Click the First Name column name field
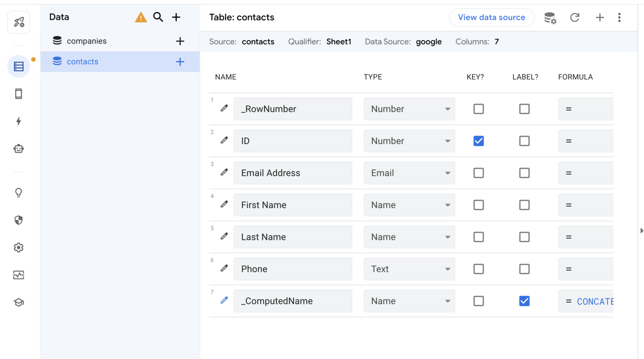 [x=292, y=205]
